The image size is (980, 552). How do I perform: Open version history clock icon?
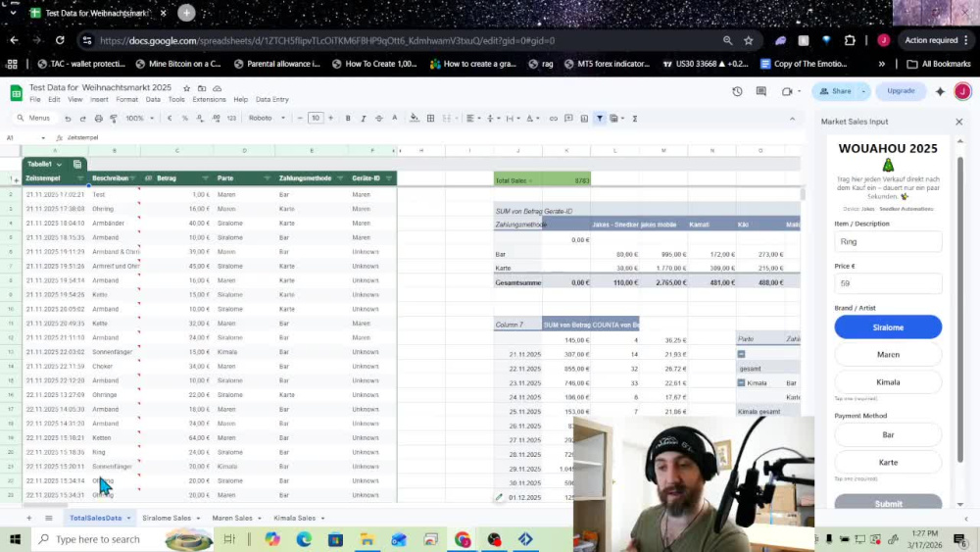(x=738, y=91)
